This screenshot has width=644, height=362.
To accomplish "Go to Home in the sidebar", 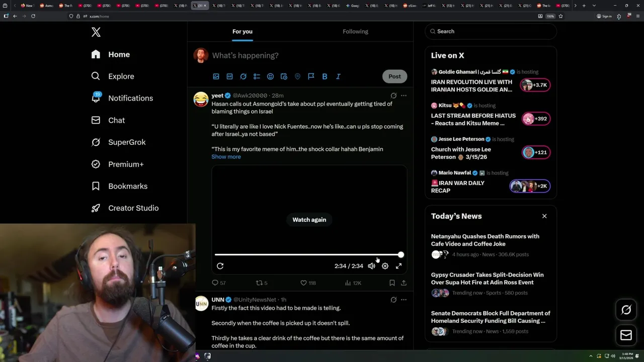I will (x=111, y=54).
